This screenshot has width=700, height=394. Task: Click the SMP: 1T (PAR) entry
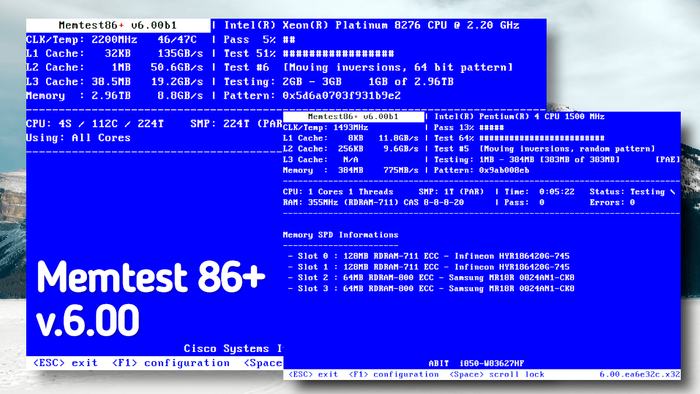click(x=451, y=192)
